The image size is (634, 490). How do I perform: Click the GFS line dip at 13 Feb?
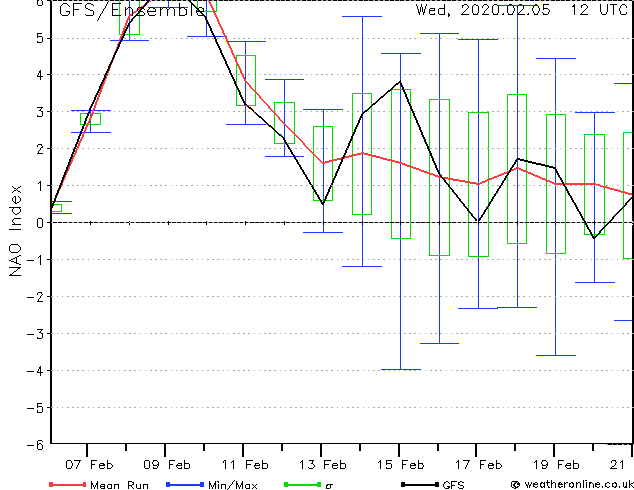point(323,204)
